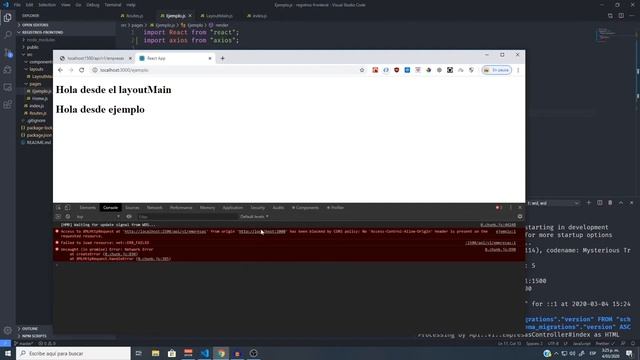Image resolution: width=640 pixels, height=360 pixels.
Task: Reload the React App page
Action: 82,70
